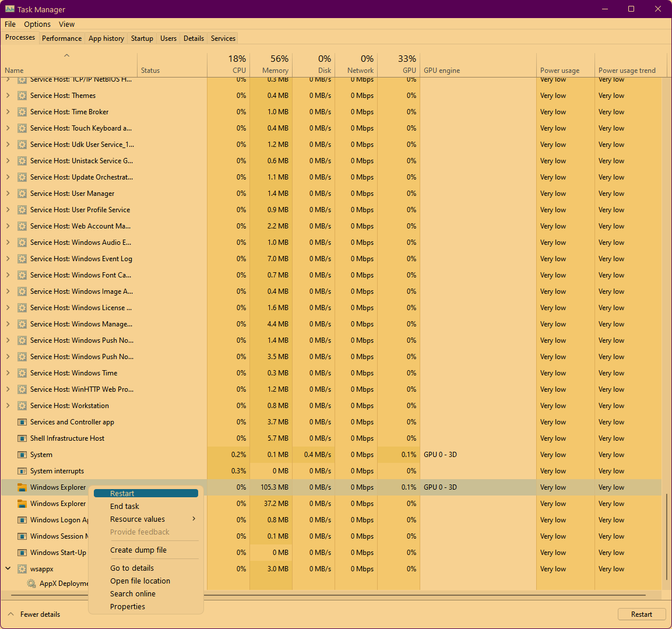This screenshot has width=672, height=629.
Task: Click the gear icon beside Service Host: User Manager
Action: (22, 194)
